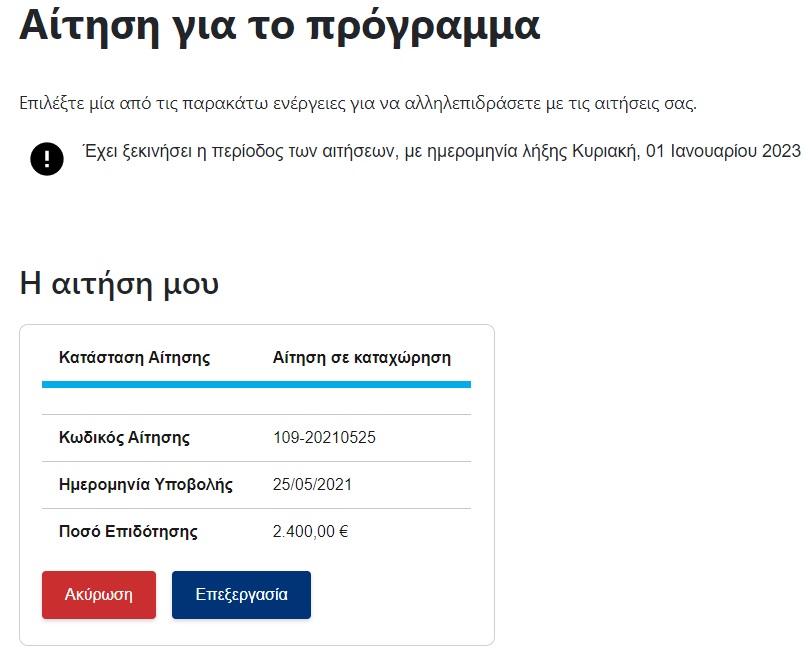Open the application with Επεξεργασία button
The width and height of the screenshot is (807, 656).
point(241,595)
